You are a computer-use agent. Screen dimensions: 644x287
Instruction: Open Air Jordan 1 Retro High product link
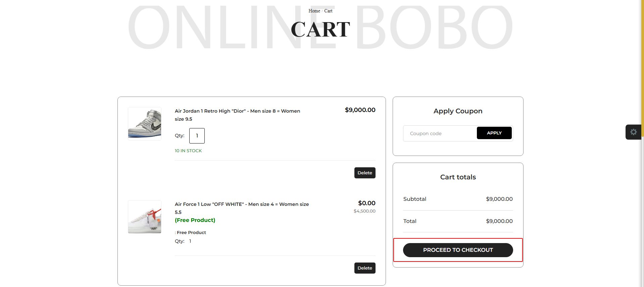coord(237,115)
